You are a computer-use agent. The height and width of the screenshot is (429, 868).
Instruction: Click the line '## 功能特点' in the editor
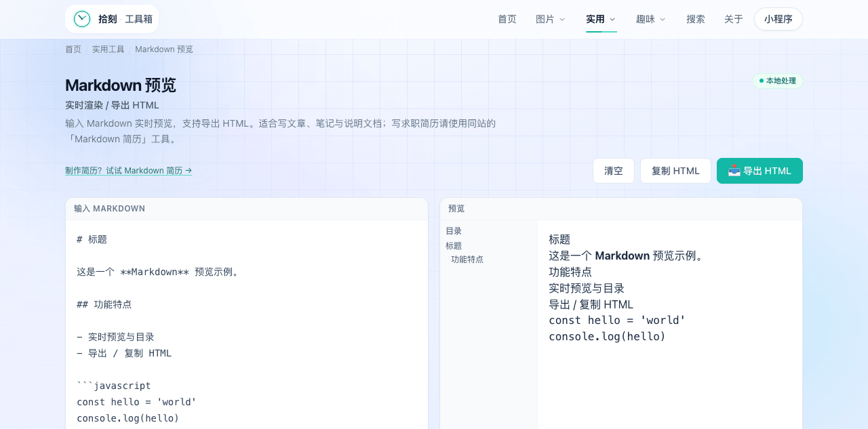(x=104, y=304)
